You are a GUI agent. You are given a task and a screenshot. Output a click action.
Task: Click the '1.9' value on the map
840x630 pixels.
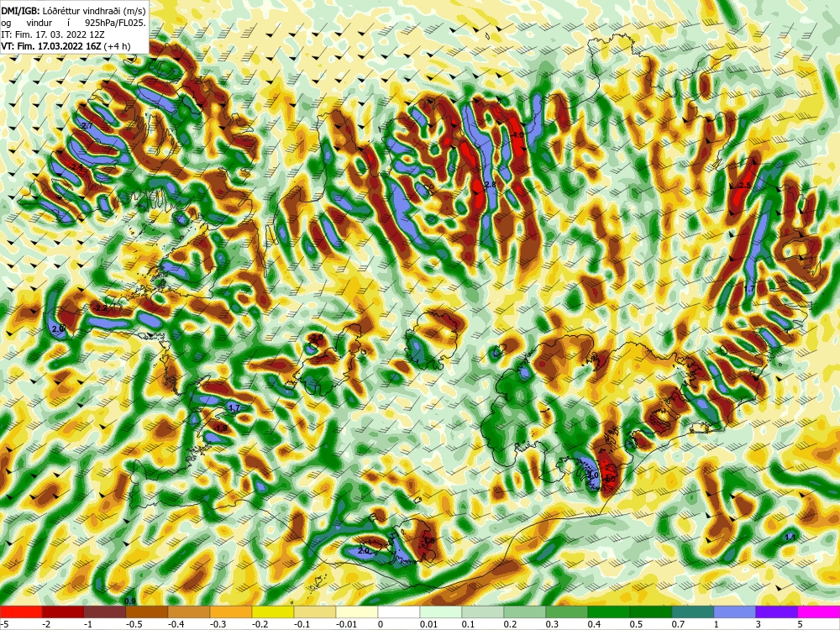221,428
